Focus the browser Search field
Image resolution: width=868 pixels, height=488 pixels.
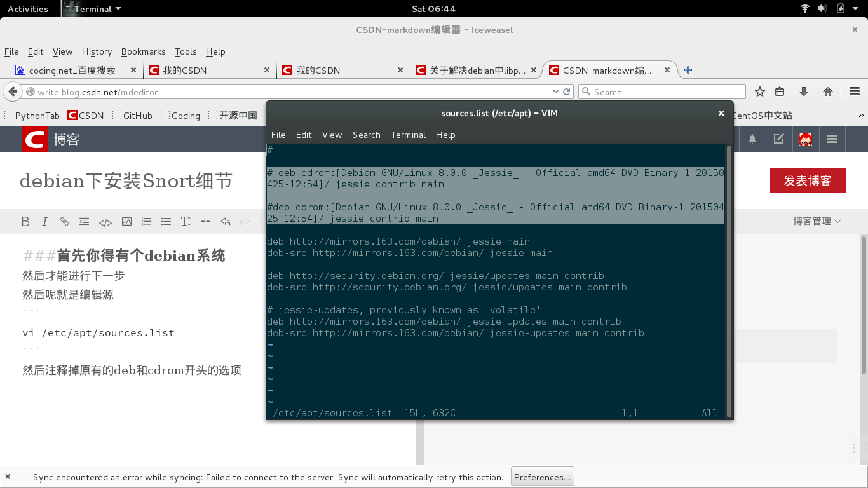[661, 92]
